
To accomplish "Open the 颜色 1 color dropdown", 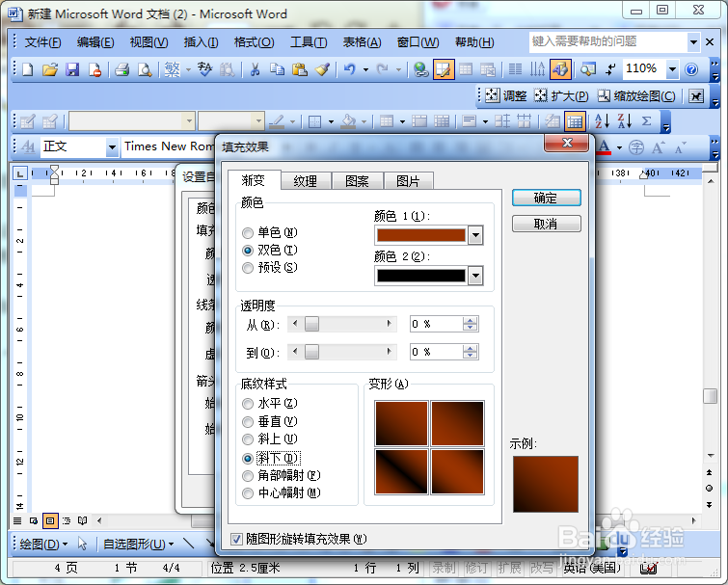I will point(475,235).
